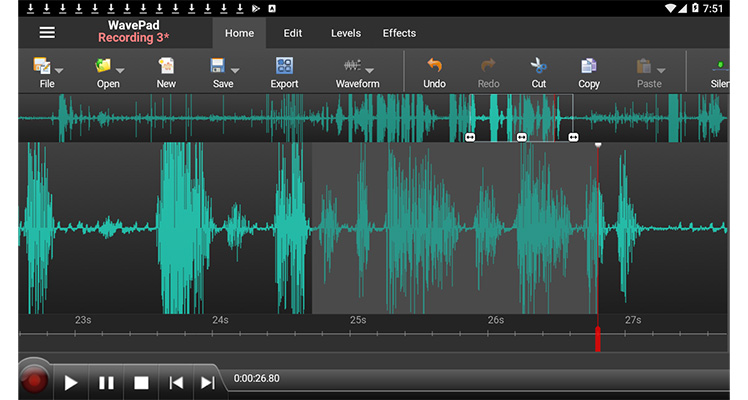Pause playback
748x400 pixels.
pyautogui.click(x=106, y=383)
